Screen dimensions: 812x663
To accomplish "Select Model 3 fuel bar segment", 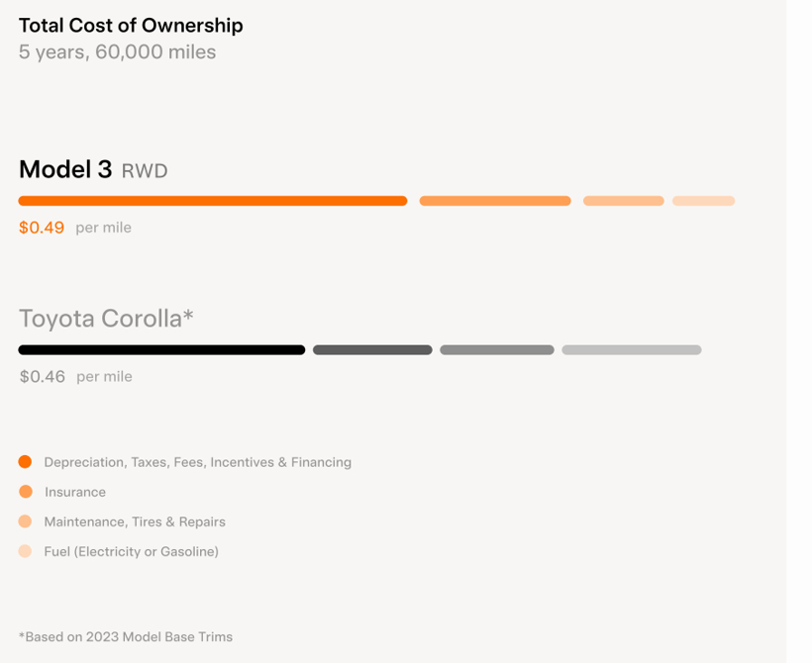I will point(703,201).
